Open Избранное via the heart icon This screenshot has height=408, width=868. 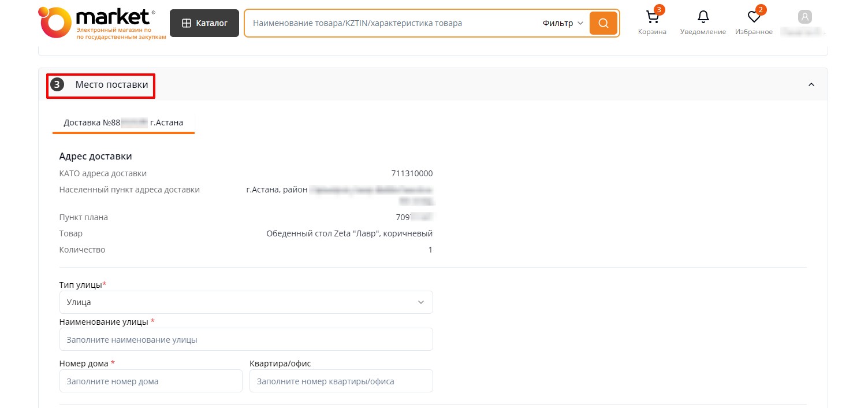pyautogui.click(x=754, y=18)
